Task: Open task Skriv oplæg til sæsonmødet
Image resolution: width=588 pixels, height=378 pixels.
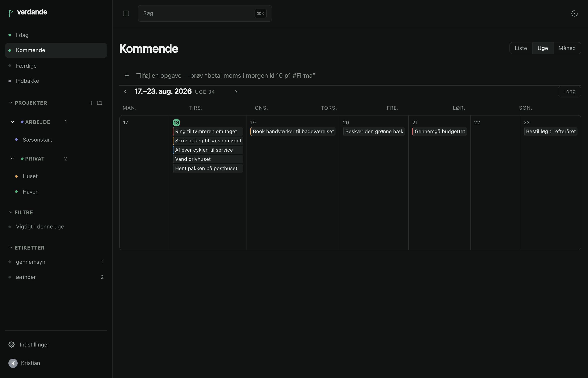Action: point(208,141)
